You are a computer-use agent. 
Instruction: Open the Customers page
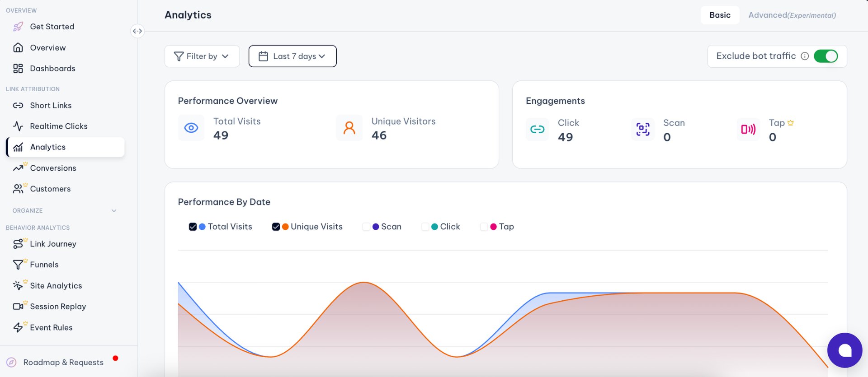click(x=50, y=189)
